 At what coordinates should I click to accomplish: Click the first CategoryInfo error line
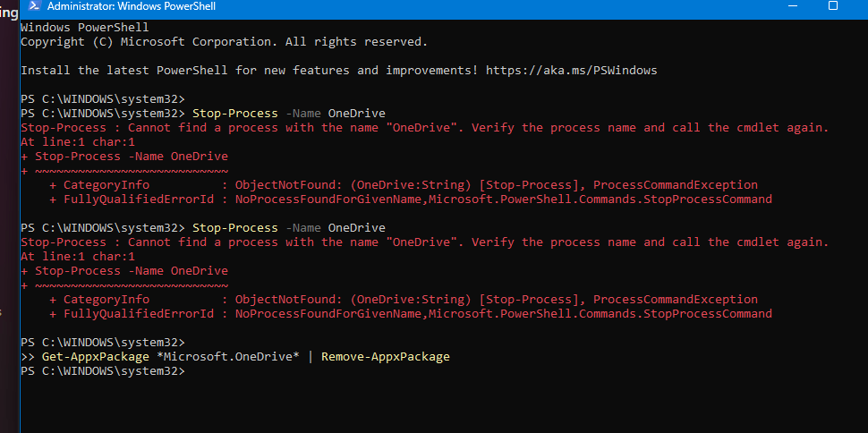coord(403,185)
